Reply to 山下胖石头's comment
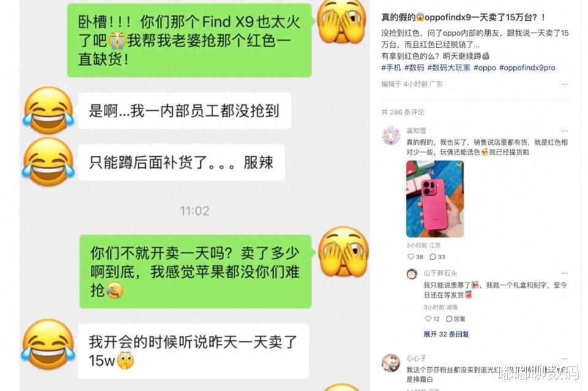Image resolution: width=588 pixels, height=391 pixels. (x=456, y=319)
